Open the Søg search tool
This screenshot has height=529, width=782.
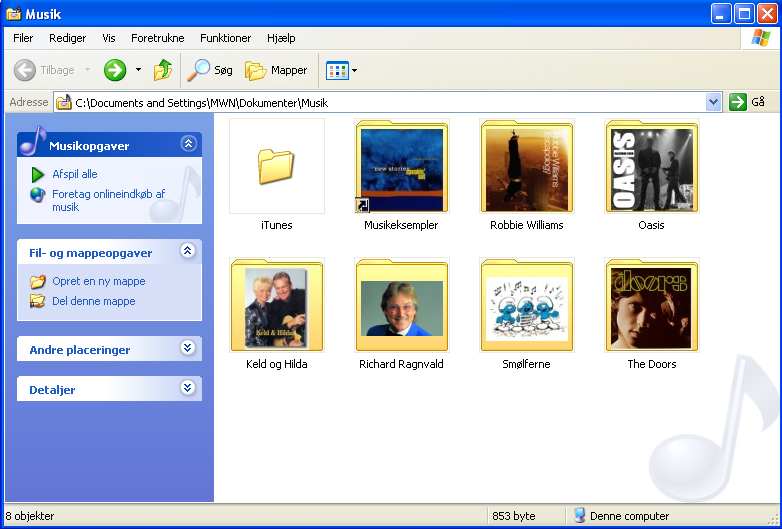211,70
